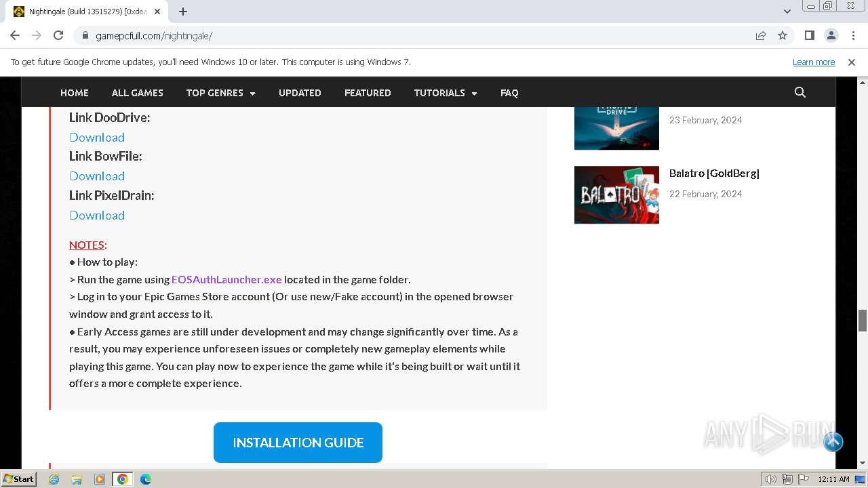Go forward in Chrome history

tap(37, 35)
